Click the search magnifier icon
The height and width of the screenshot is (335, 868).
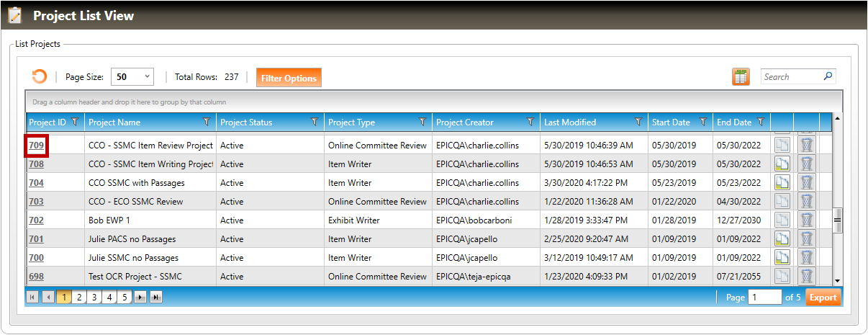[828, 76]
